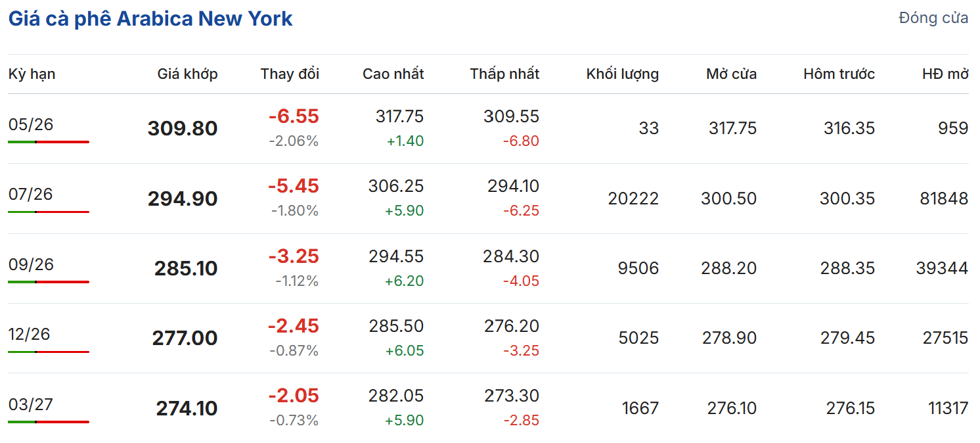Click the Giá cà phê Arabica New York heading
980x443 pixels.
pyautogui.click(x=150, y=18)
